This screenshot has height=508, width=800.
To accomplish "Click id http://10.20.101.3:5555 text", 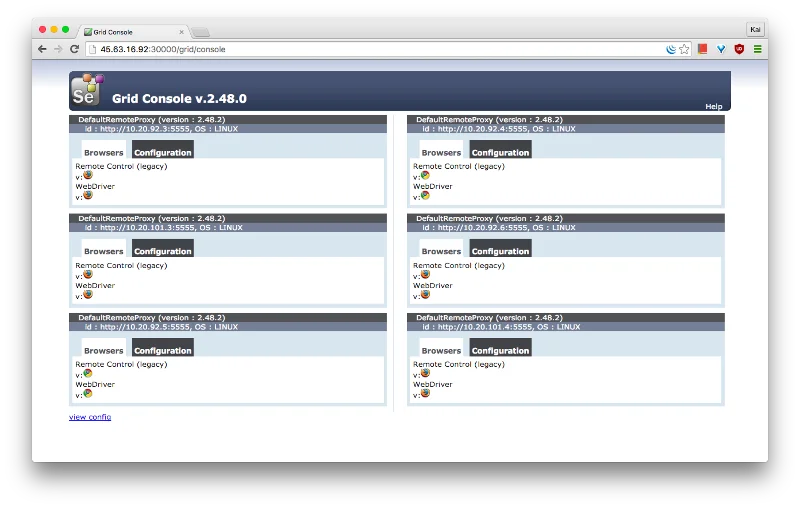I will [163, 227].
